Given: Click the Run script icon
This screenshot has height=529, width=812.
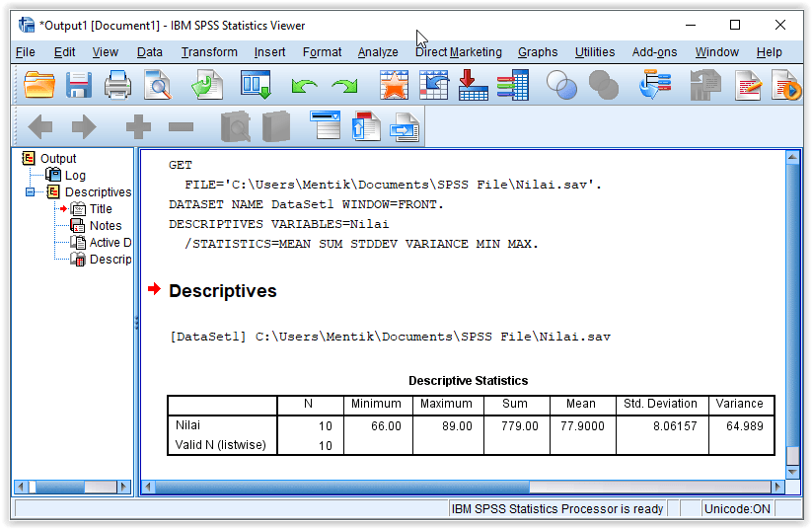Looking at the screenshot, I should click(x=786, y=85).
